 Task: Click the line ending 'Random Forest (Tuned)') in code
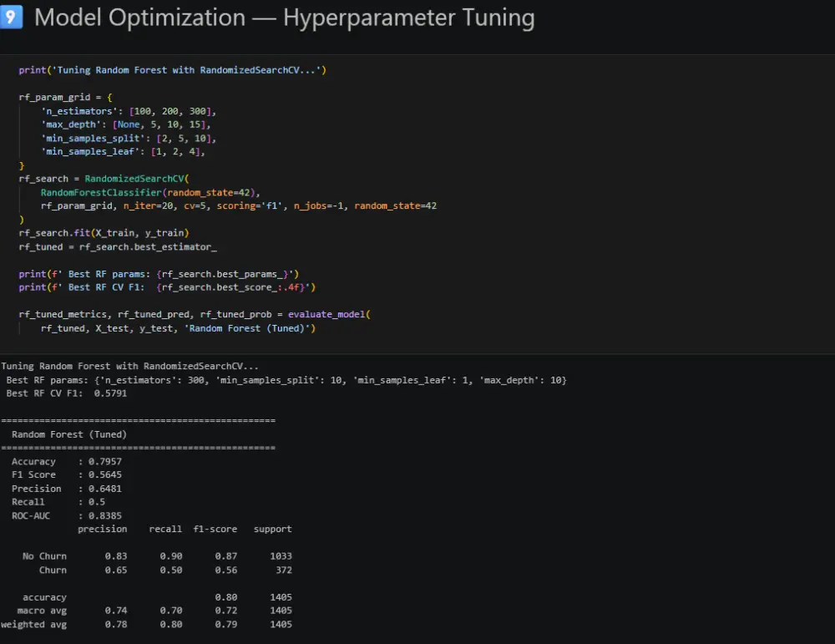pyautogui.click(x=178, y=328)
